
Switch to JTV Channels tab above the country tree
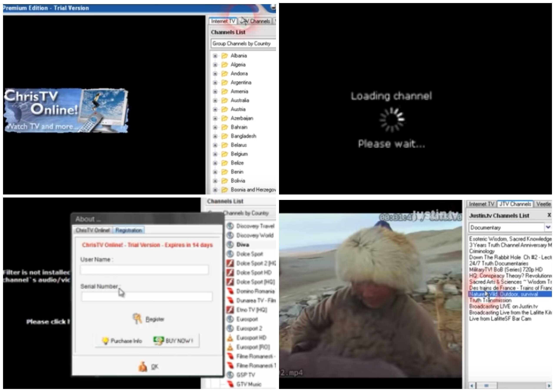(x=256, y=21)
